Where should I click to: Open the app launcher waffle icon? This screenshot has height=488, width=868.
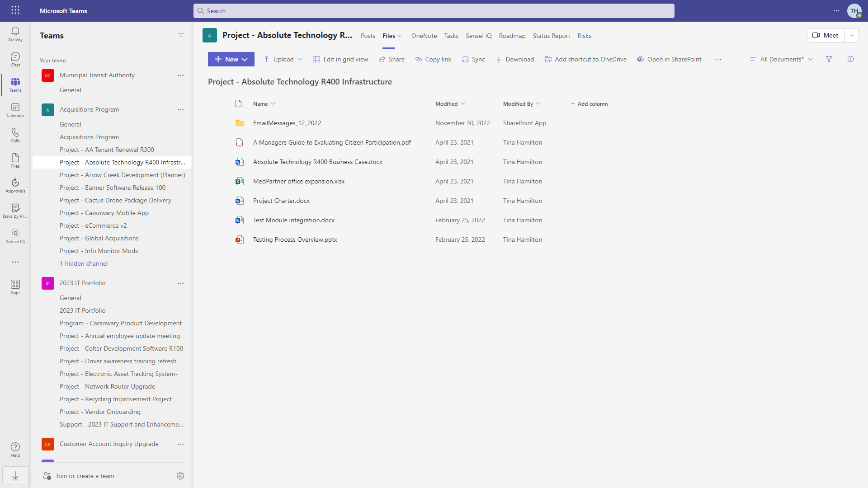pyautogui.click(x=15, y=10)
